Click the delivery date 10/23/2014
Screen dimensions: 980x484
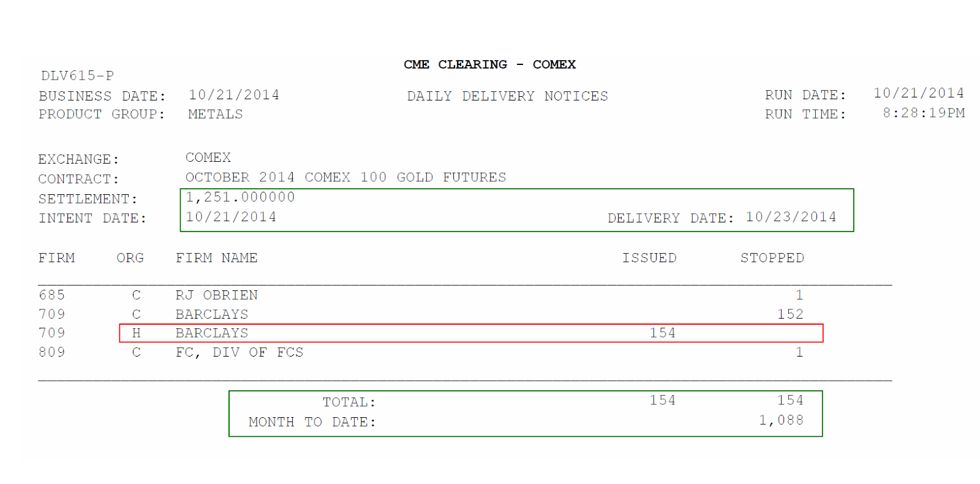790,217
